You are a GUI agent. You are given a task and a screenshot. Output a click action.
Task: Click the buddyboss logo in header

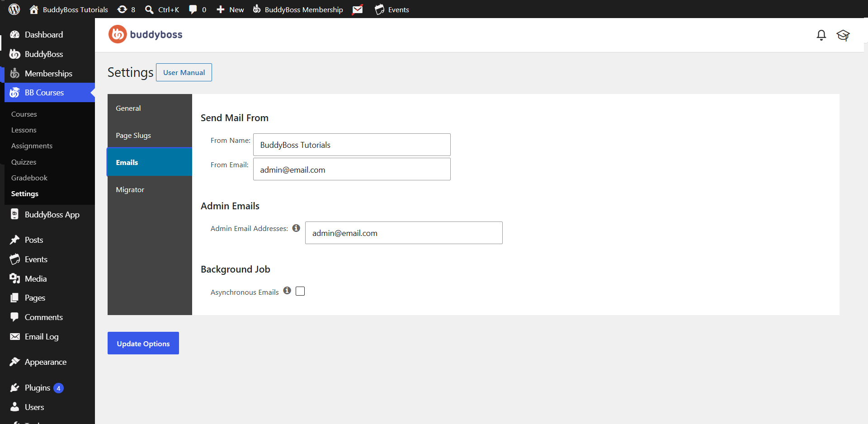point(146,34)
